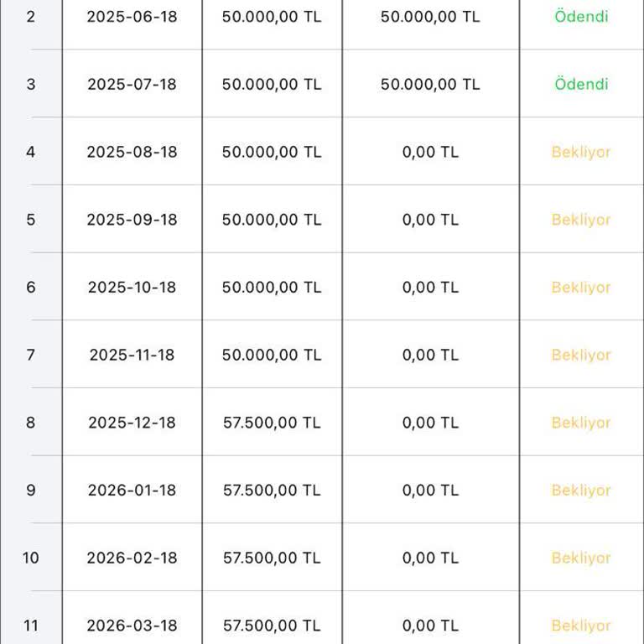The width and height of the screenshot is (644, 644).
Task: Click the Ödendi status for 2025-06-18
Action: (x=581, y=17)
